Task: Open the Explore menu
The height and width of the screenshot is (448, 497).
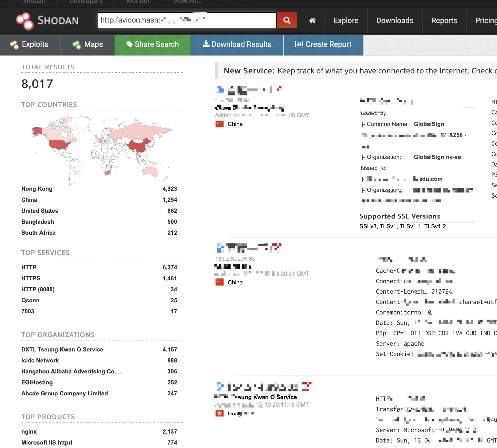Action: click(x=346, y=21)
